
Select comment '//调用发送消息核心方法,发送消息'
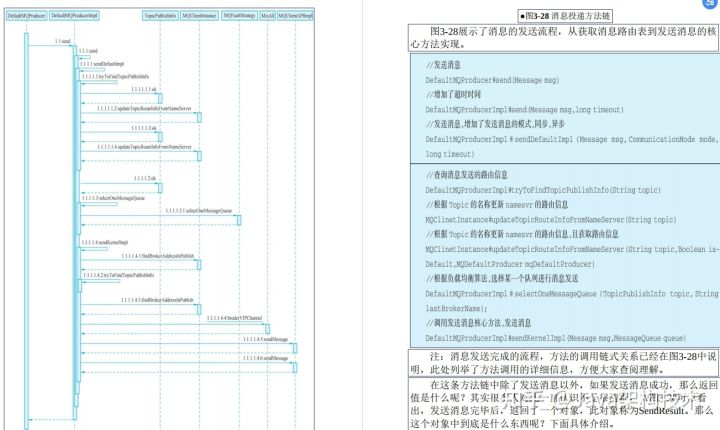tap(478, 323)
